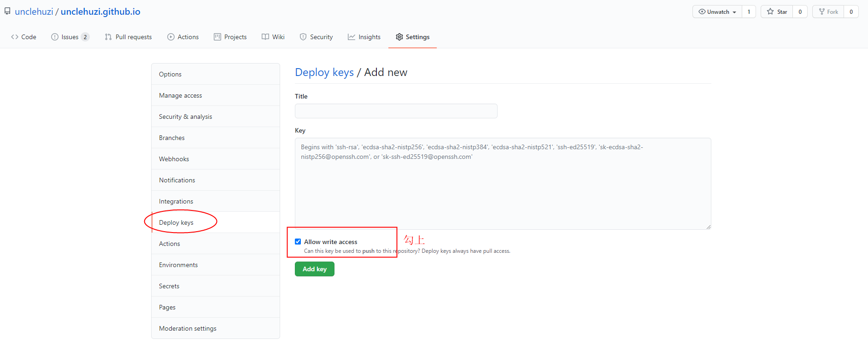
Task: Click the Key textarea resize handle
Action: [708, 227]
